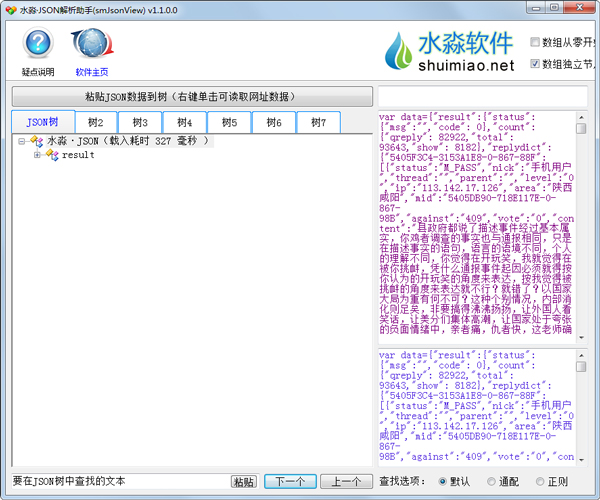Switch to the 树2 tab
Image resolution: width=600 pixels, height=500 pixels.
pos(96,122)
